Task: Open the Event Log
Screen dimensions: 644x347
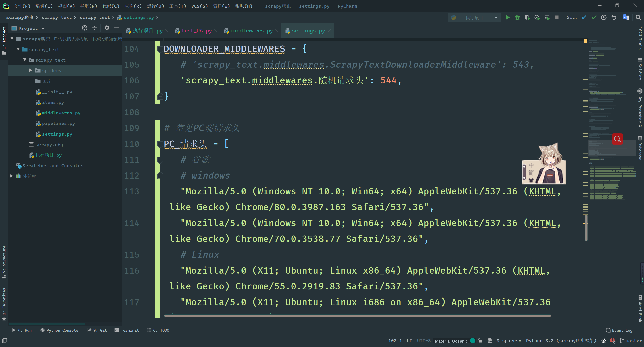Action: [619, 330]
